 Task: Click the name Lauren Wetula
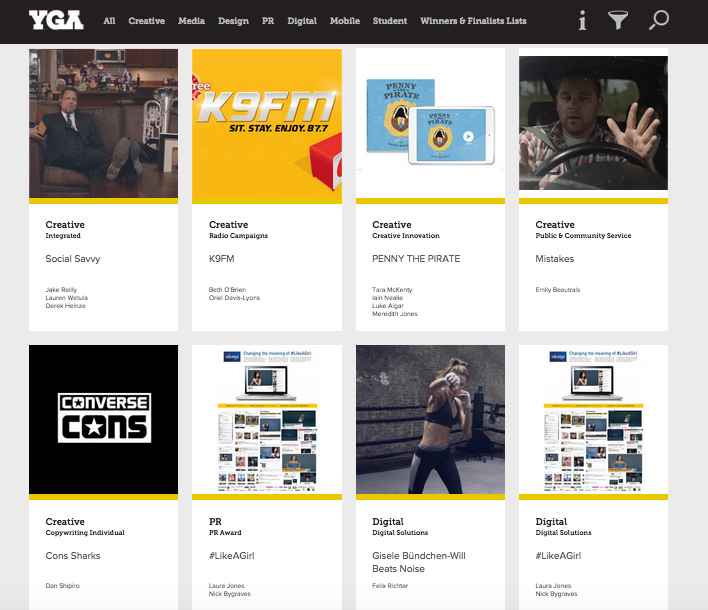[x=66, y=298]
